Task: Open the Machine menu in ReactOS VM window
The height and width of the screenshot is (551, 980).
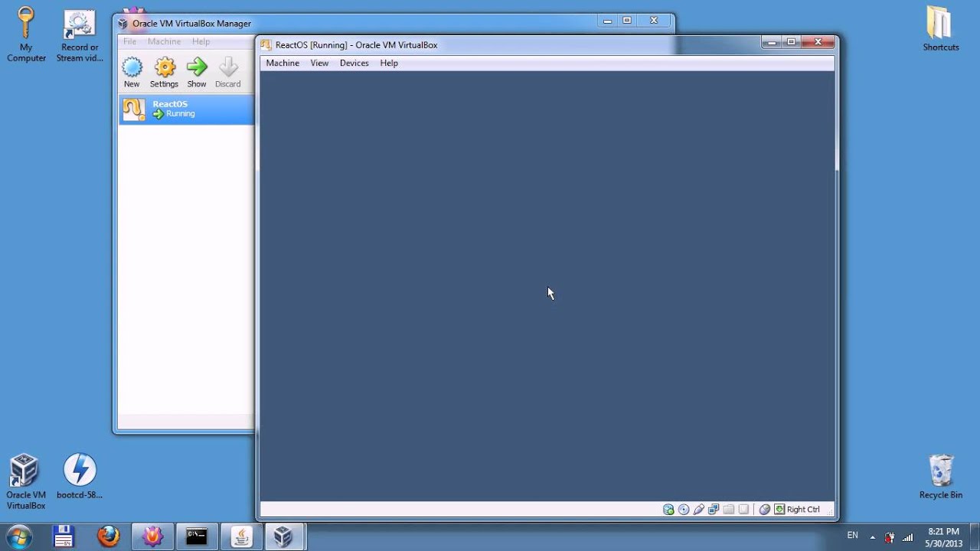Action: 283,63
